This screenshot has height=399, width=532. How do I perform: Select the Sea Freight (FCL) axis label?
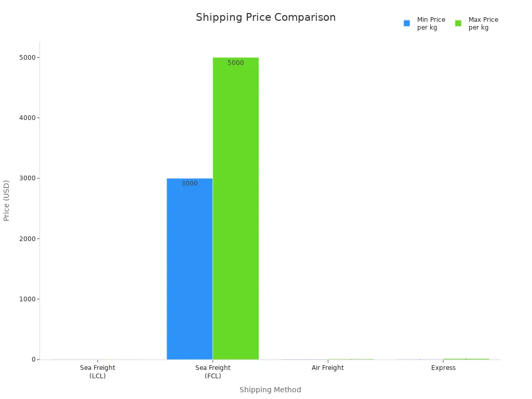[x=213, y=371]
